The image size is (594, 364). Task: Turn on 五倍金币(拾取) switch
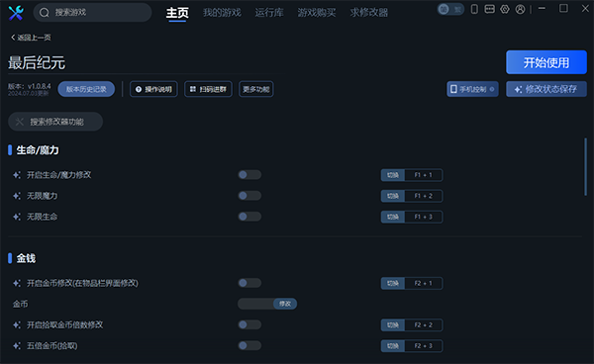click(x=249, y=345)
